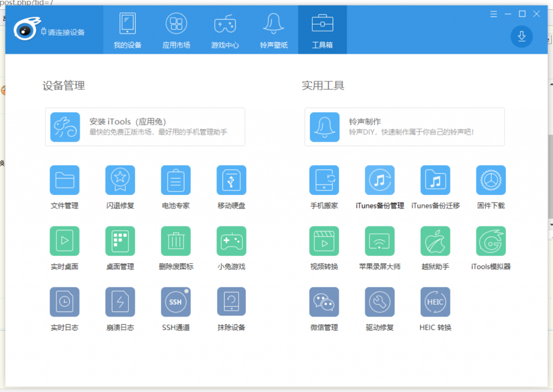Select 移动硬盘 portable disk tool
The height and width of the screenshot is (392, 553).
click(232, 180)
